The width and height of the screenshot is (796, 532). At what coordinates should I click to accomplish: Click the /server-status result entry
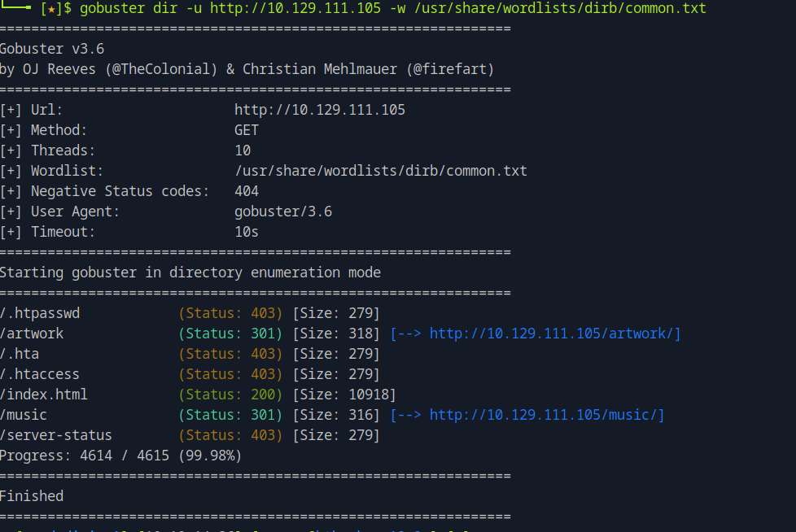tap(56, 435)
